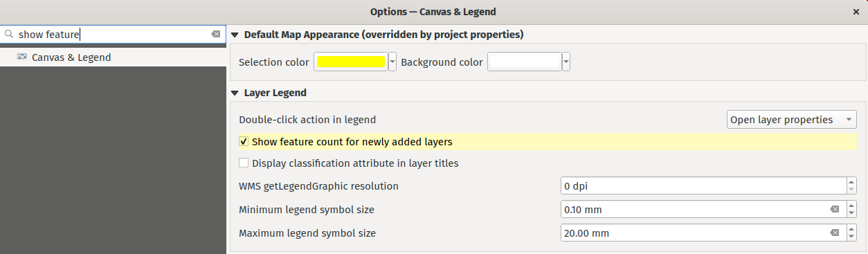Collapse the Default Map Appearance section
The width and height of the screenshot is (868, 254).
click(235, 35)
